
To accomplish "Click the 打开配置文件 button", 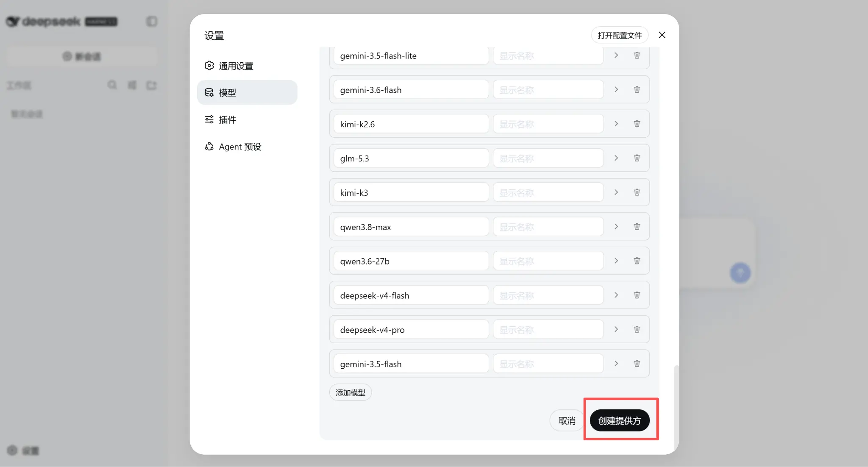I will coord(619,35).
